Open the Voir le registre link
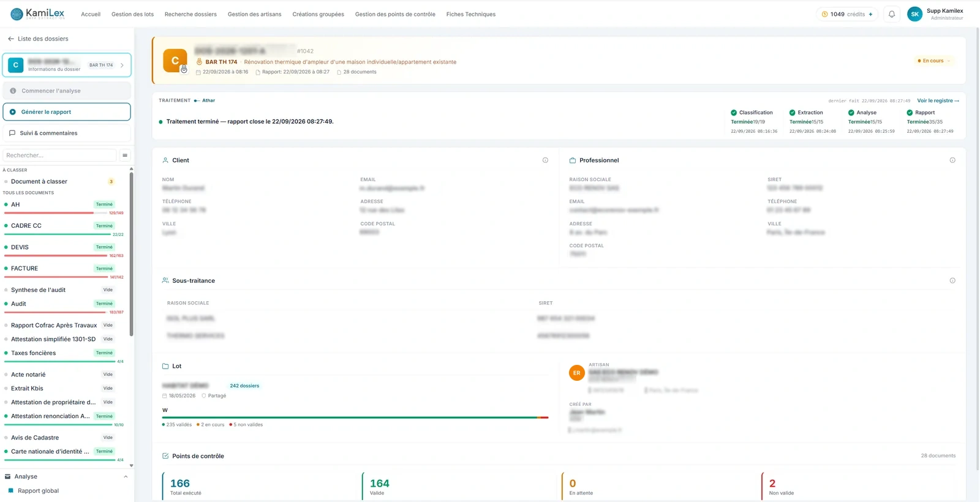This screenshot has height=502, width=980. tap(938, 100)
